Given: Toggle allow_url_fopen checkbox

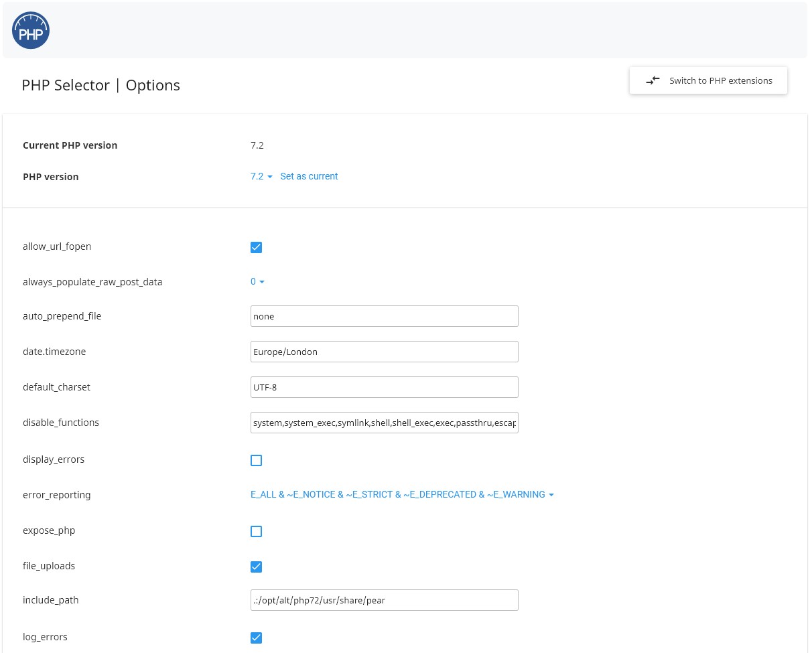Looking at the screenshot, I should [256, 247].
